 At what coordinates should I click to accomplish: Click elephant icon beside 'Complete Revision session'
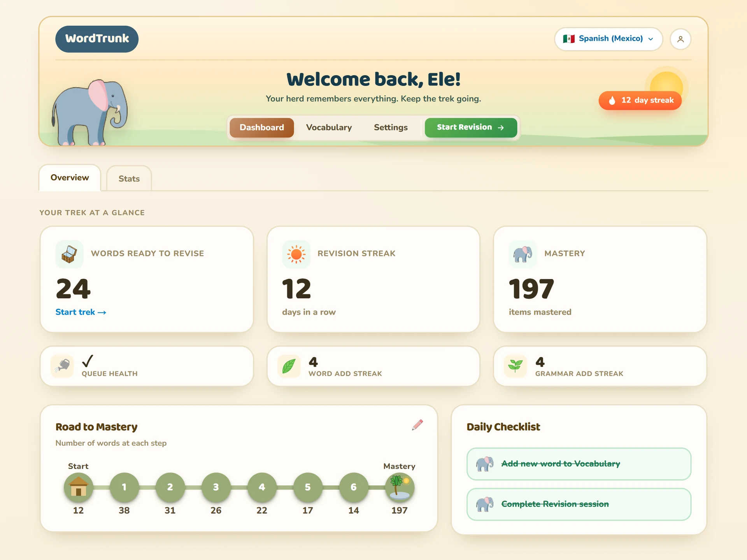click(x=485, y=504)
